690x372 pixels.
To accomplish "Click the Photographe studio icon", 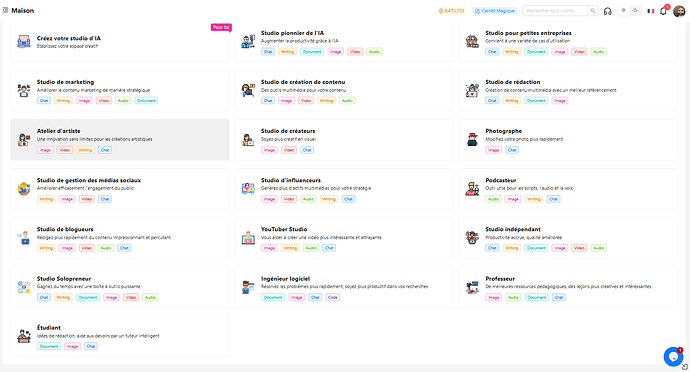I will 472,140.
